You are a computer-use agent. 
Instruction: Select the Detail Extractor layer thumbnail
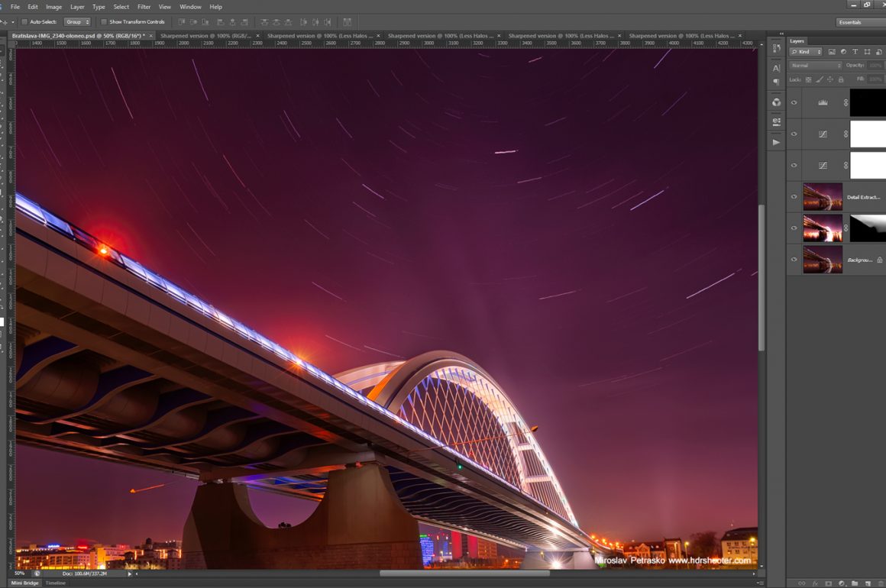[x=823, y=197]
